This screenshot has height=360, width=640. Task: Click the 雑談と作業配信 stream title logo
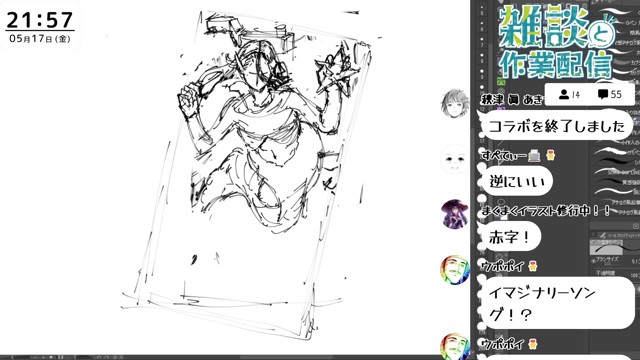click(x=557, y=43)
